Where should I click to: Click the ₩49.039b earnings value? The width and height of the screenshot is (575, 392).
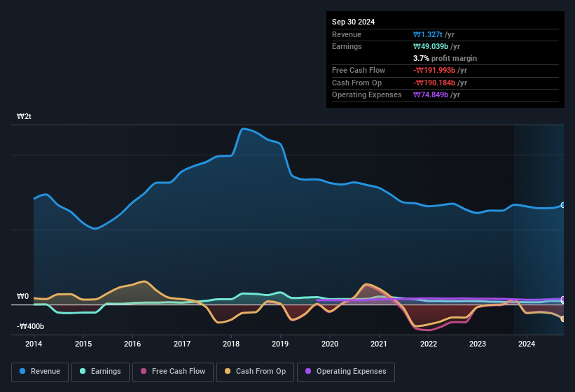(x=431, y=46)
